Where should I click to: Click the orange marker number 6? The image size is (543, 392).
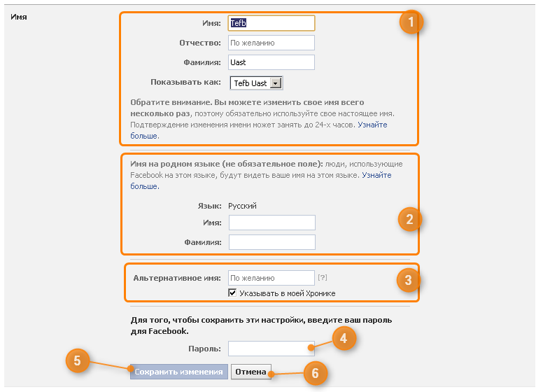[x=315, y=373]
